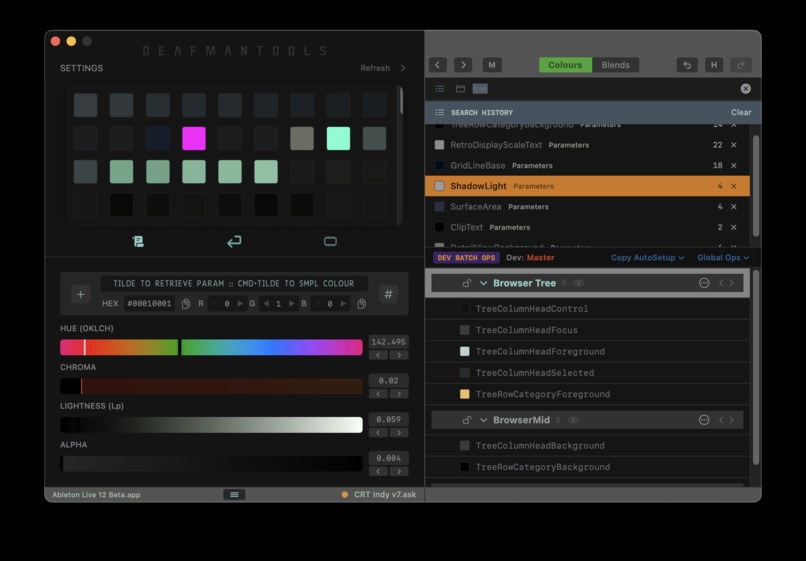The width and height of the screenshot is (806, 561).
Task: Toggle visibility eye for BrowserMid
Action: pyautogui.click(x=573, y=420)
